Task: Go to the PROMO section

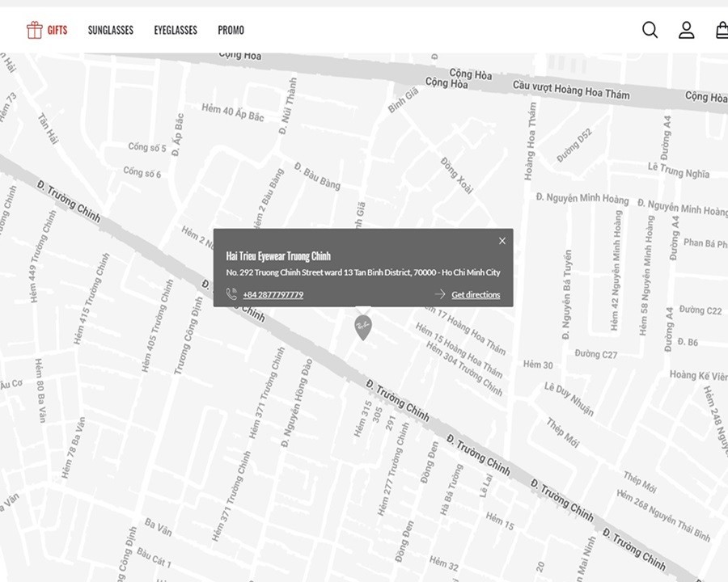Action: [x=231, y=30]
